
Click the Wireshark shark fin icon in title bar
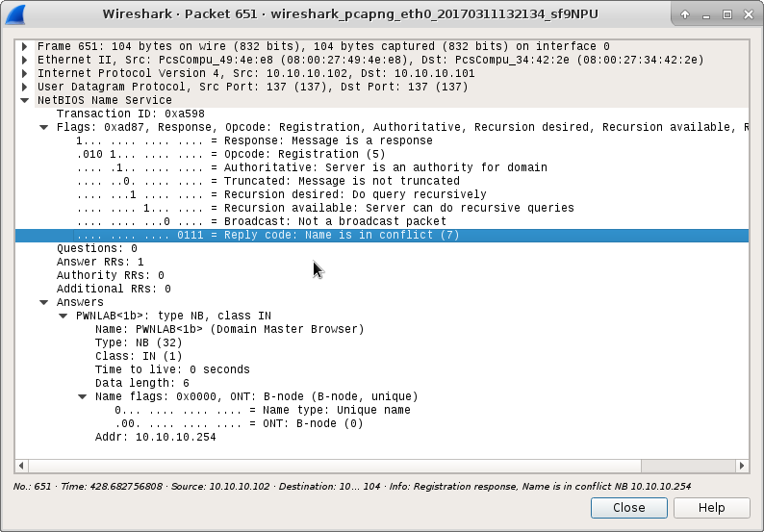click(x=15, y=14)
